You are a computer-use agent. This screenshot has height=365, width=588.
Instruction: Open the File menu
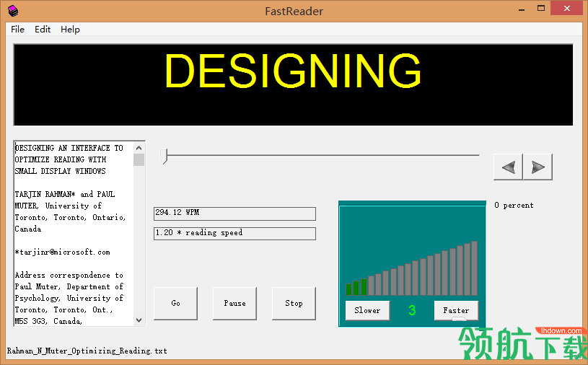[17, 30]
